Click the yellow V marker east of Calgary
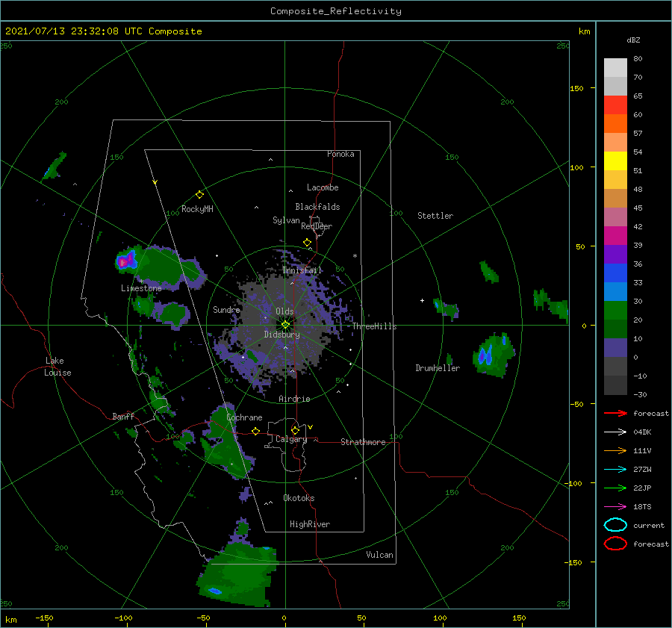 click(x=310, y=427)
